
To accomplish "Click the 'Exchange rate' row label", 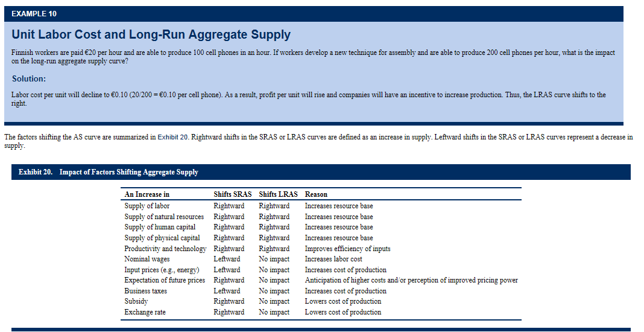I will click(145, 312).
